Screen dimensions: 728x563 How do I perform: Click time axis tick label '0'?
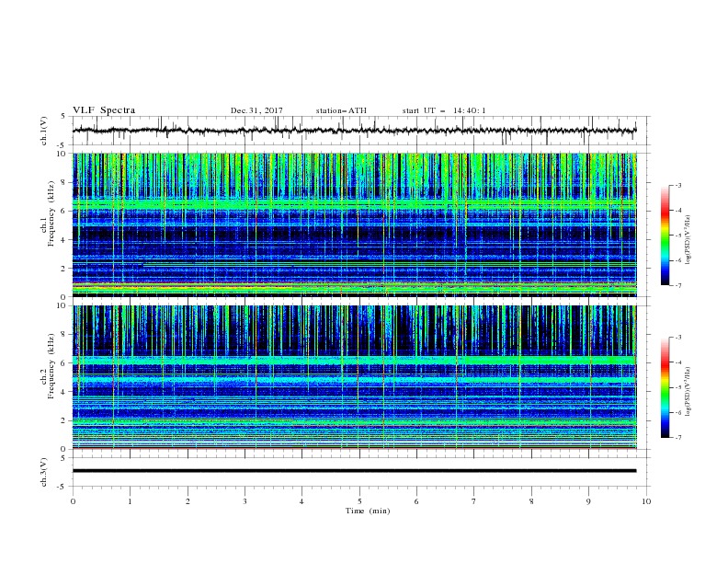(x=73, y=501)
